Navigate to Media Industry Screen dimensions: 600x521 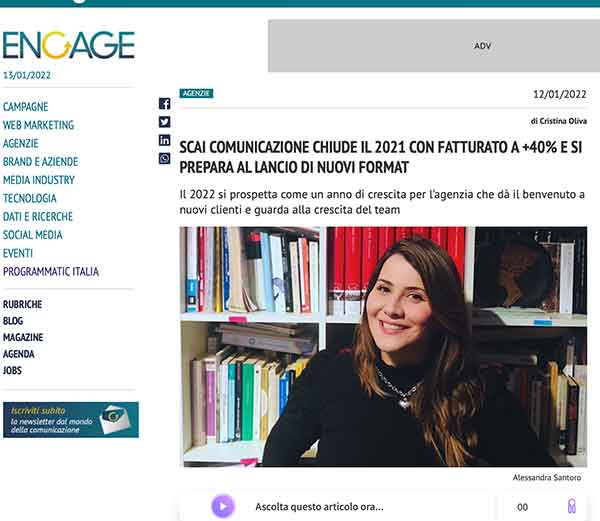click(39, 180)
